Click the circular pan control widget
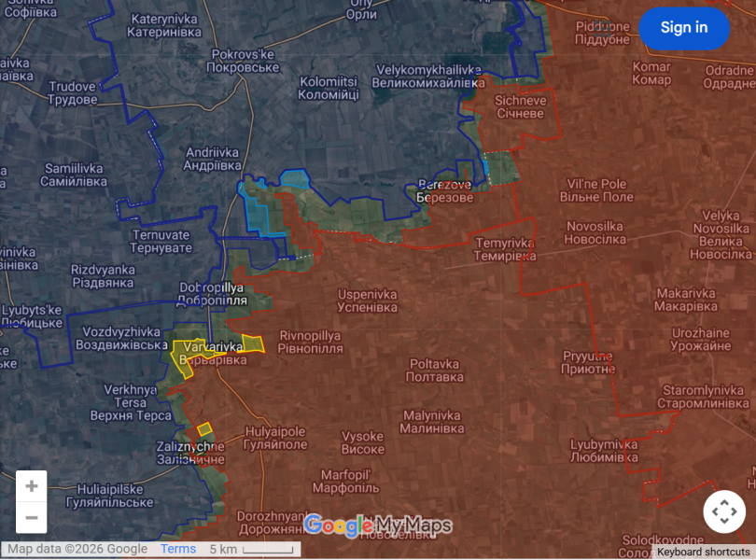 [726, 511]
